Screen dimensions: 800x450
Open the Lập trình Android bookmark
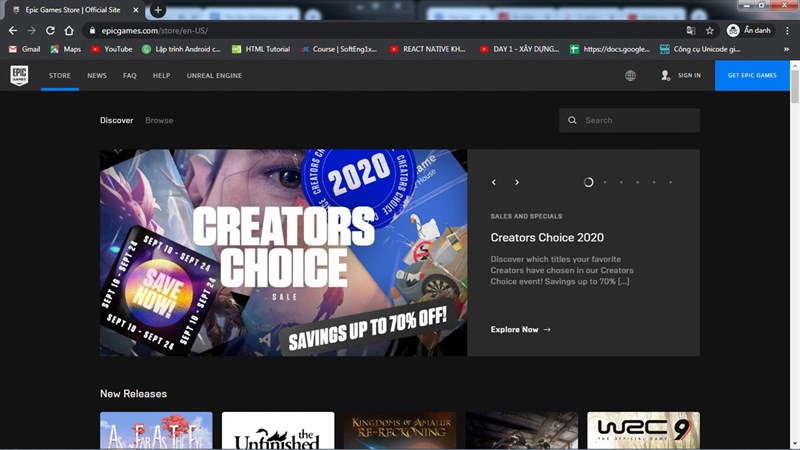tap(181, 49)
